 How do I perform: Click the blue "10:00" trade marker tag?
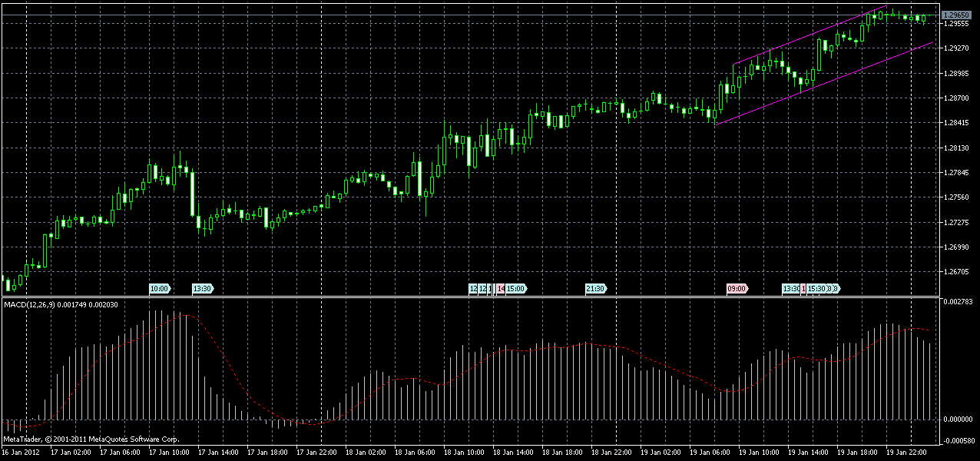(x=159, y=289)
